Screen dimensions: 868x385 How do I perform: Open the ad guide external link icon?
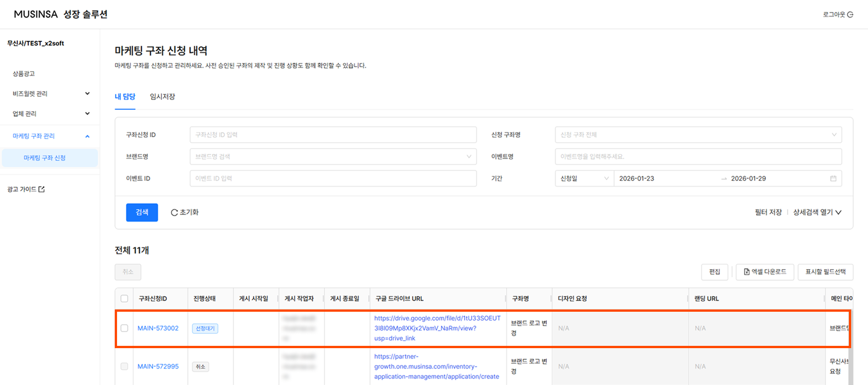point(41,189)
